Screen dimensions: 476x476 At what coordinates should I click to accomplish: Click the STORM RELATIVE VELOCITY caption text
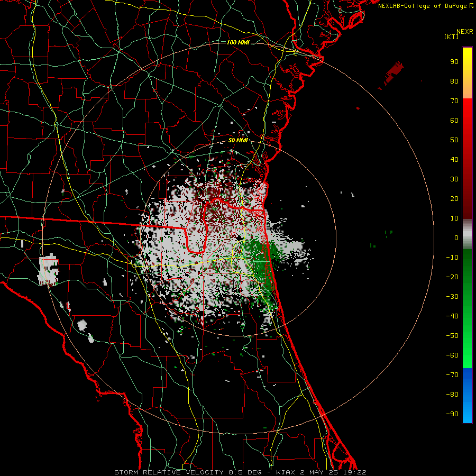169,472
